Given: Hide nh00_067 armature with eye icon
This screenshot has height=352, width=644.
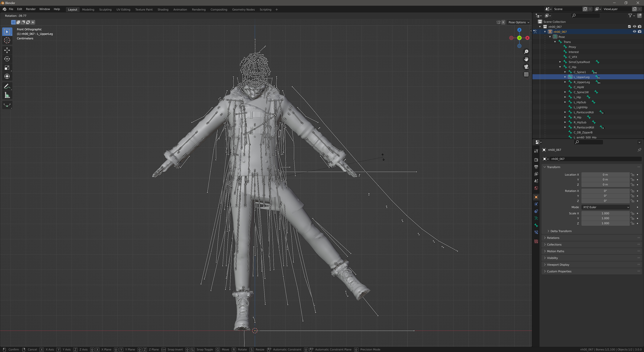Looking at the screenshot, I should coord(634,32).
